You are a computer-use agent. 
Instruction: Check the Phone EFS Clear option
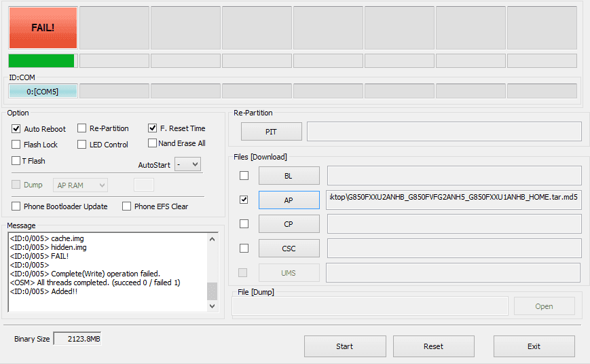(126, 206)
